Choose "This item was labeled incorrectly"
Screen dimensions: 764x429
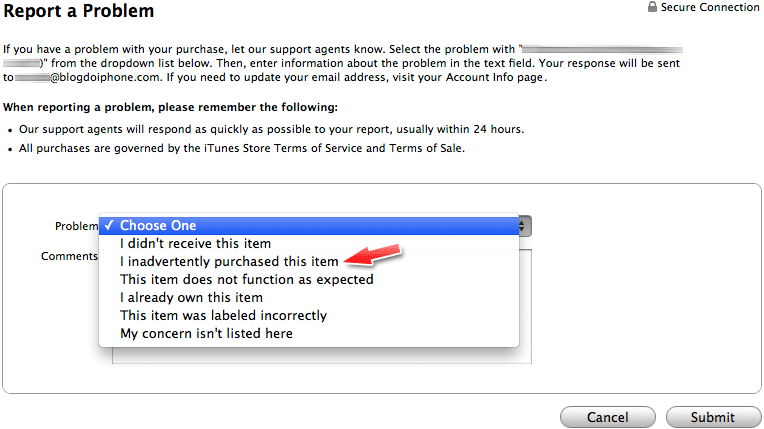coord(309,315)
